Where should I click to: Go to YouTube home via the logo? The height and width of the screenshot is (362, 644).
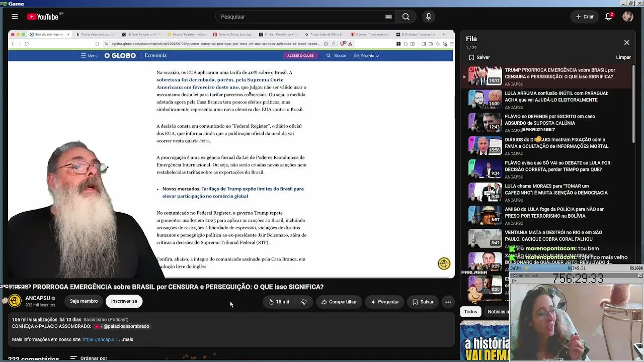[x=43, y=17]
